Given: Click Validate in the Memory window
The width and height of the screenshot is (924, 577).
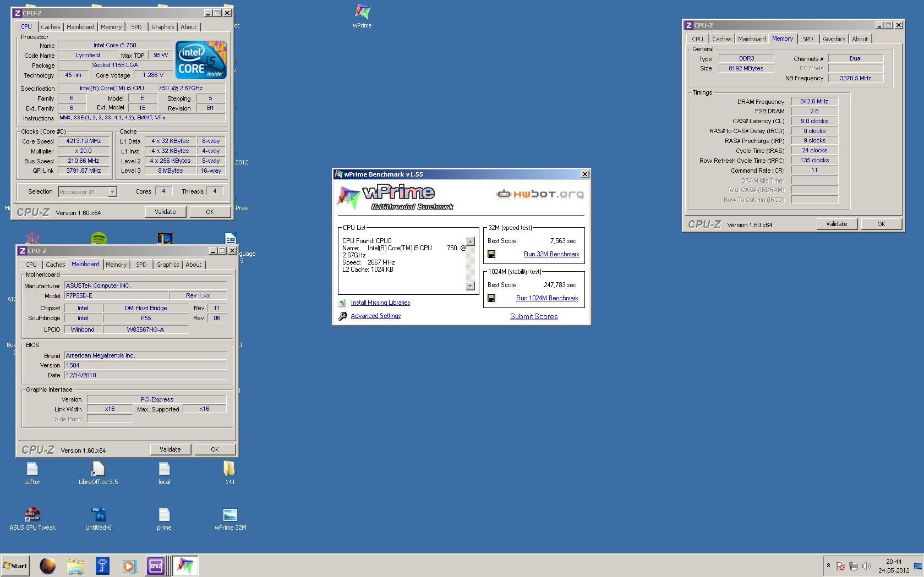Looking at the screenshot, I should coord(836,224).
